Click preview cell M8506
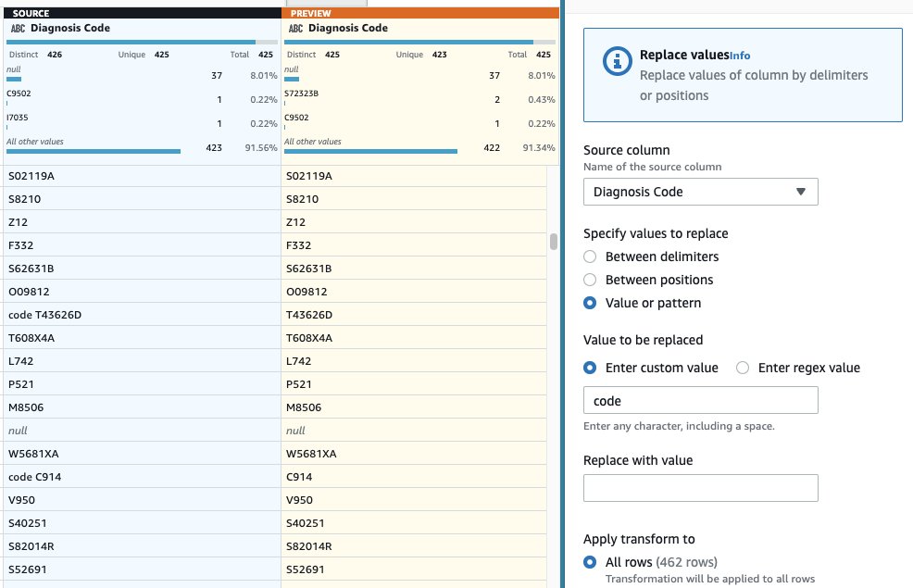 [x=414, y=407]
